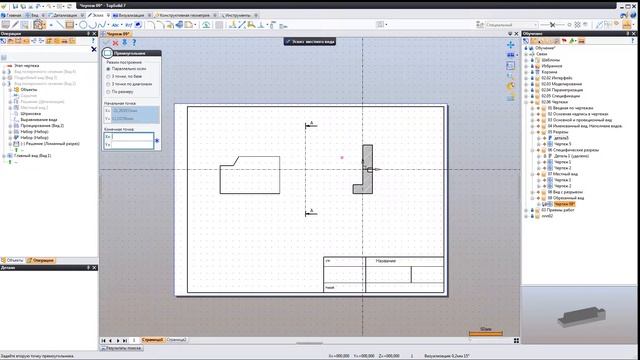The image size is (640, 360).
Task: Click the red flag icon in project toolbar
Action: point(564,41)
